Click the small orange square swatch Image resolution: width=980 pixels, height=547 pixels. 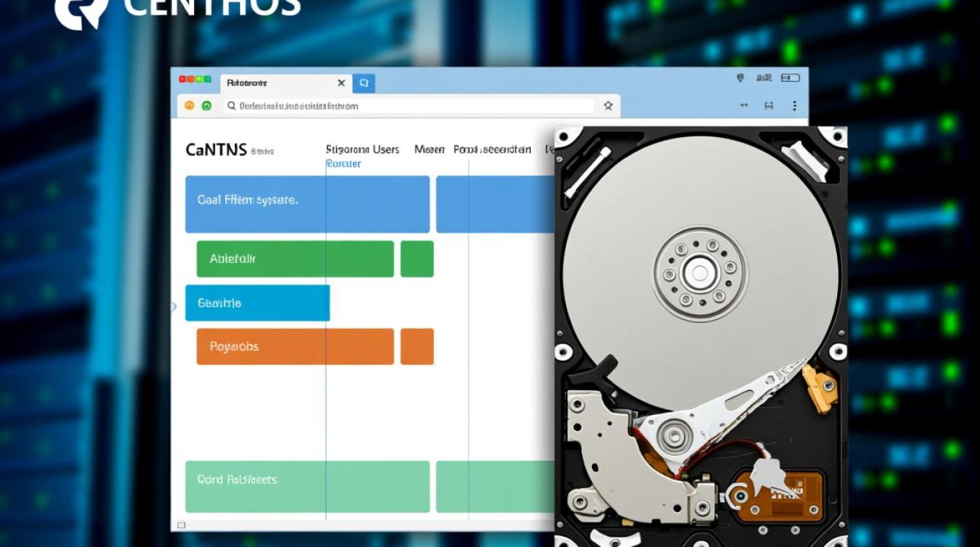[417, 346]
